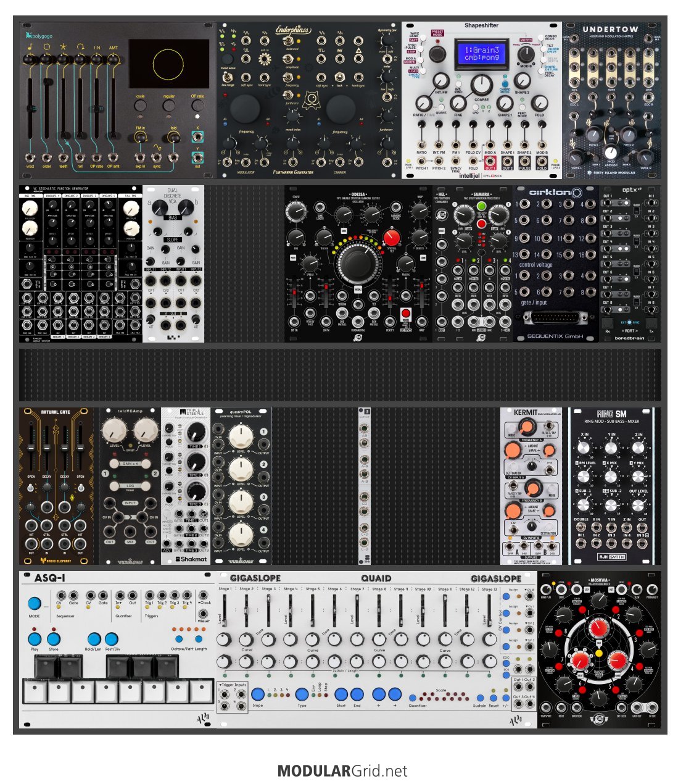The height and width of the screenshot is (784, 686).
Task: Click the polygogo regular button
Action: pyautogui.click(x=169, y=106)
